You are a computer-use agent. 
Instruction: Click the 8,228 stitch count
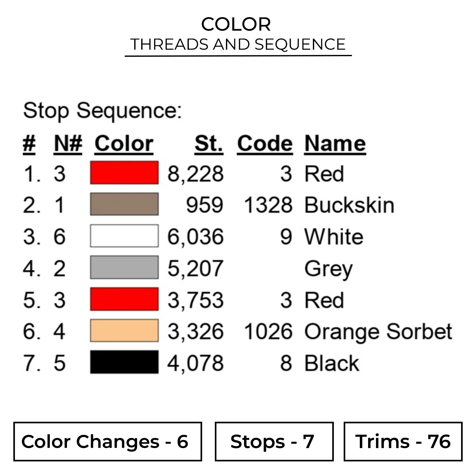pos(195,174)
